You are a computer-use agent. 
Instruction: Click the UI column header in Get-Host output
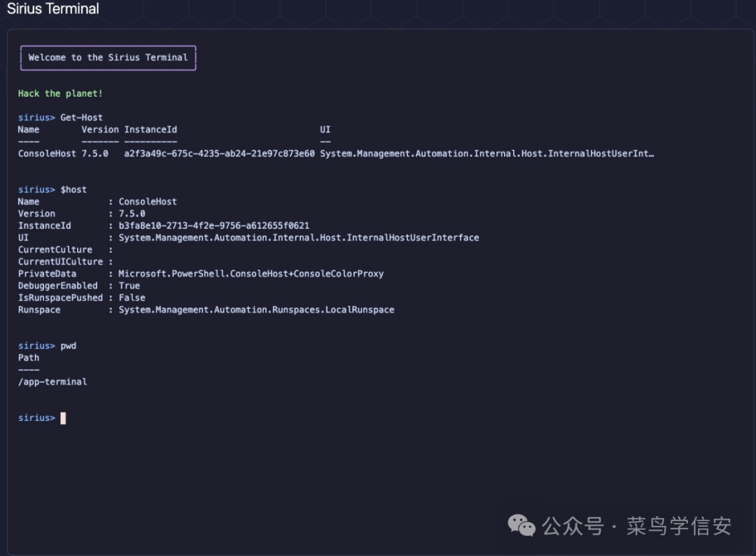[x=325, y=130]
